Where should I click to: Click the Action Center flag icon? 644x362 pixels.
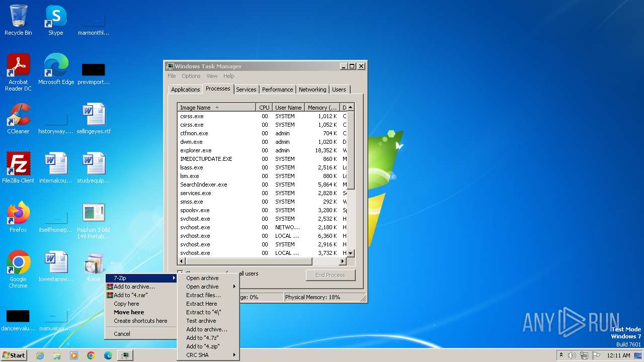coord(597,355)
